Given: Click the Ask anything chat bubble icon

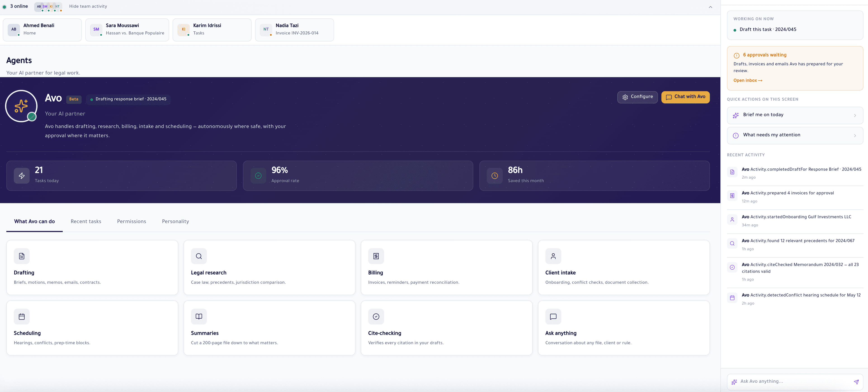Looking at the screenshot, I should click(553, 317).
